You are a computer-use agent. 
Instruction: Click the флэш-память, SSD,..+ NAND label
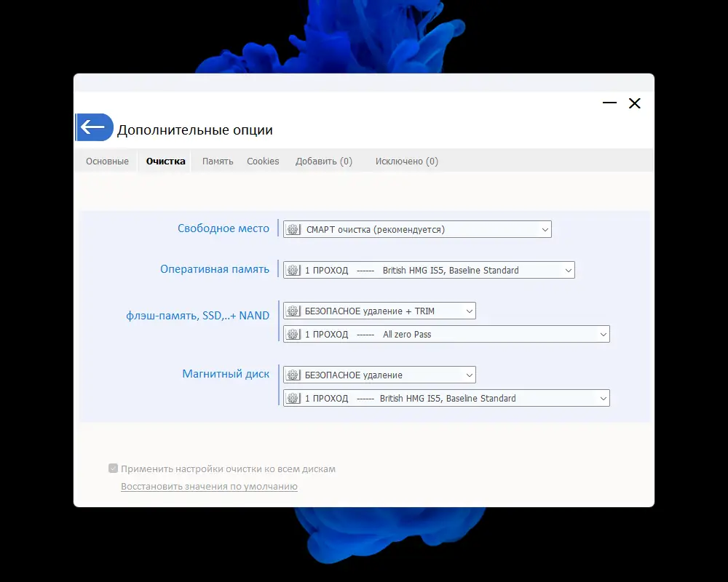[x=198, y=316]
